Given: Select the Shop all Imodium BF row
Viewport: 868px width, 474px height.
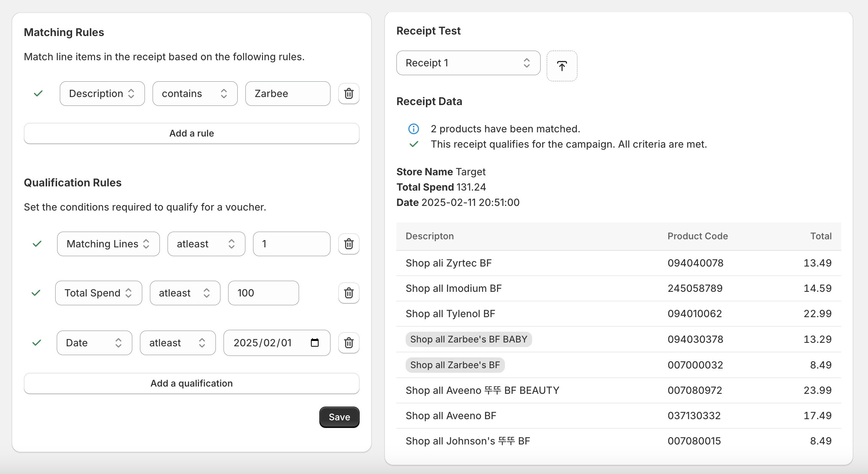Looking at the screenshot, I should click(x=619, y=288).
